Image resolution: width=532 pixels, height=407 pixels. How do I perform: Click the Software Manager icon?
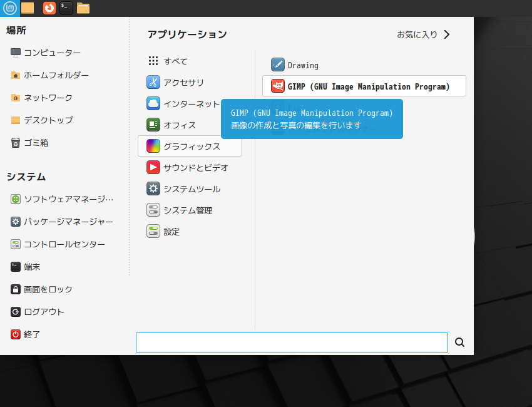pyautogui.click(x=15, y=199)
